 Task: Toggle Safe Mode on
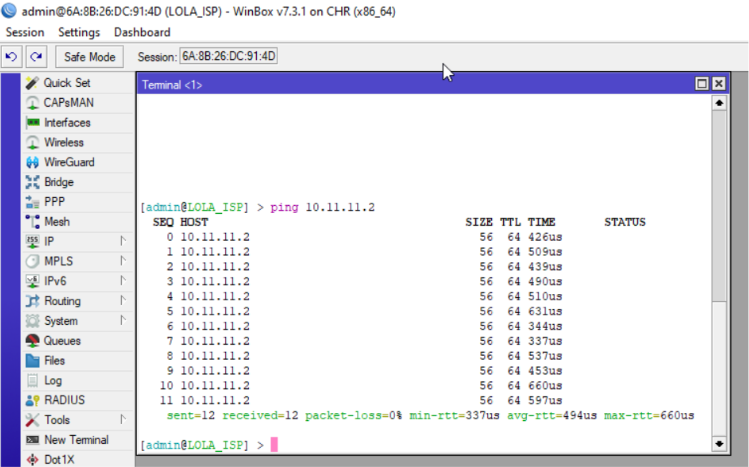[x=90, y=57]
